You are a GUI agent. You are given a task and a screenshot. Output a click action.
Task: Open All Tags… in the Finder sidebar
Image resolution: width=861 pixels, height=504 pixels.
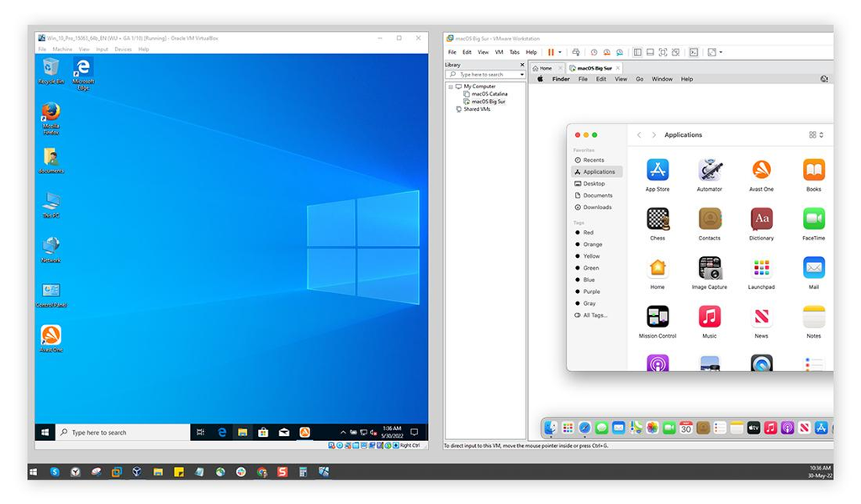pos(595,315)
